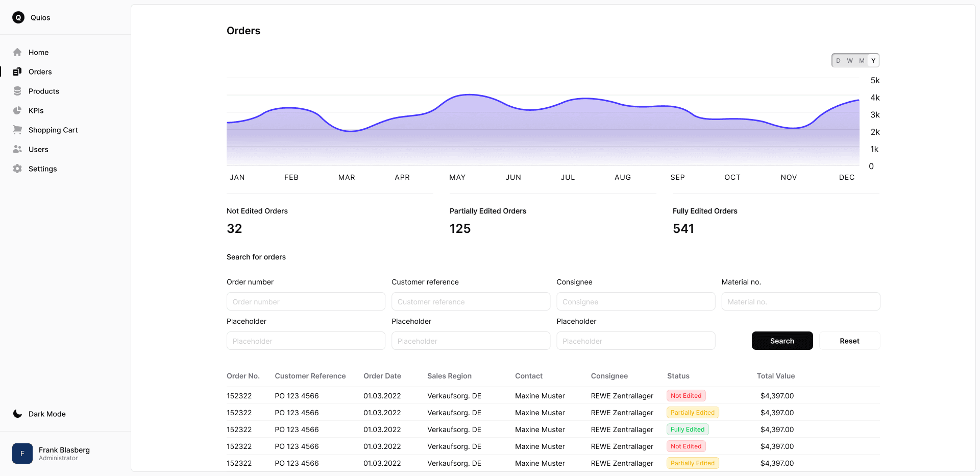Open KPIs via its pie chart icon
The height and width of the screenshot is (476, 980).
(18, 110)
